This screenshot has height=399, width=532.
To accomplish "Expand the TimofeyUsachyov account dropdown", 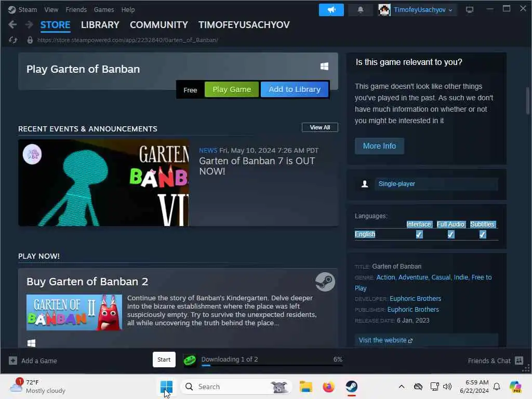I will (450, 10).
